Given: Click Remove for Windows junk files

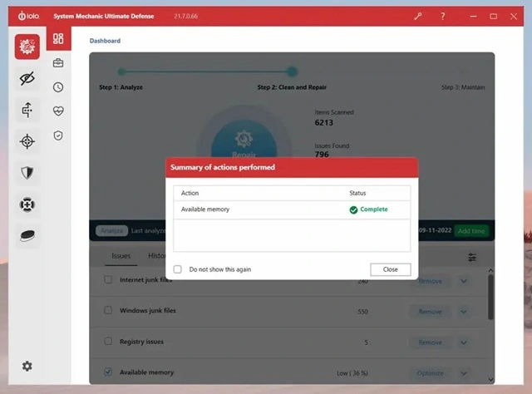Looking at the screenshot, I should 430,311.
